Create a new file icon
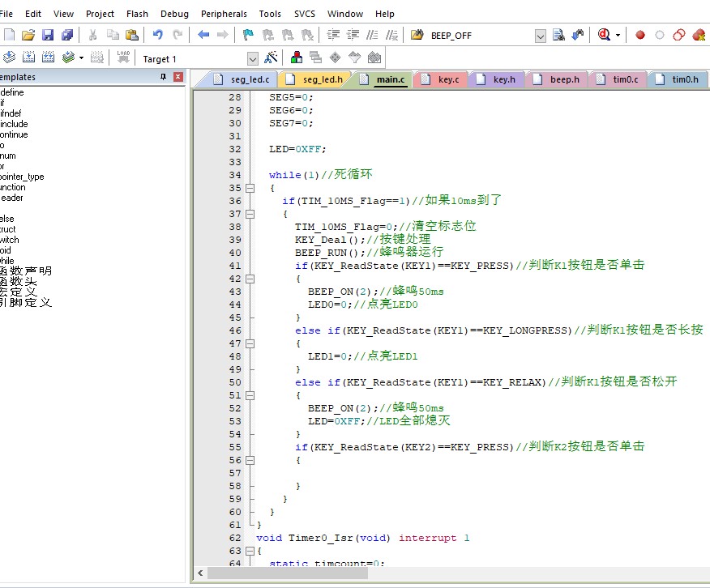The image size is (710, 588). click(x=9, y=35)
